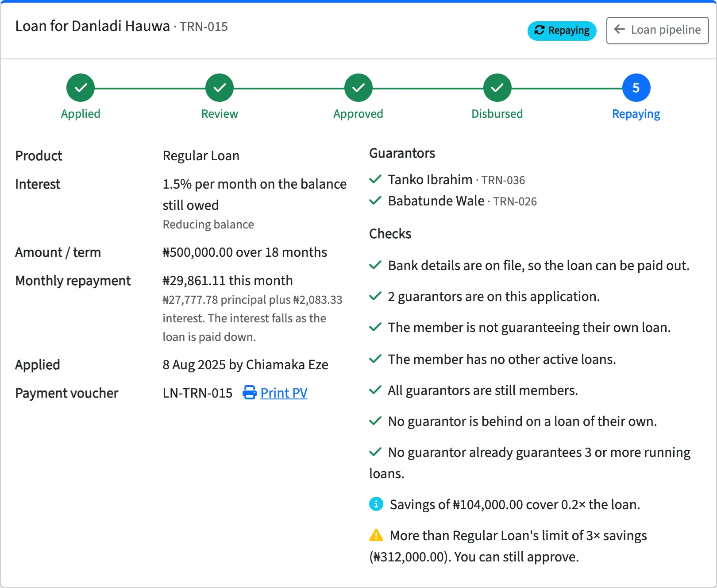
Task: Click the Approved step label
Action: pos(358,114)
